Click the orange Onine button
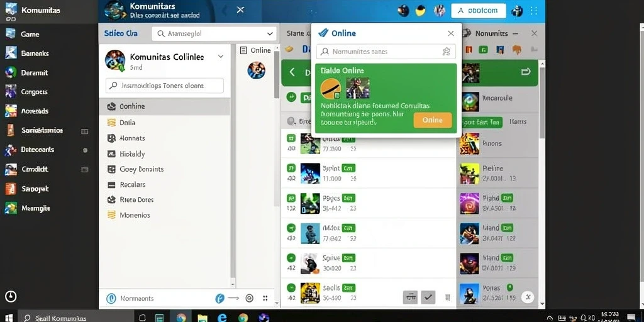Image resolution: width=644 pixels, height=322 pixels. tap(433, 120)
